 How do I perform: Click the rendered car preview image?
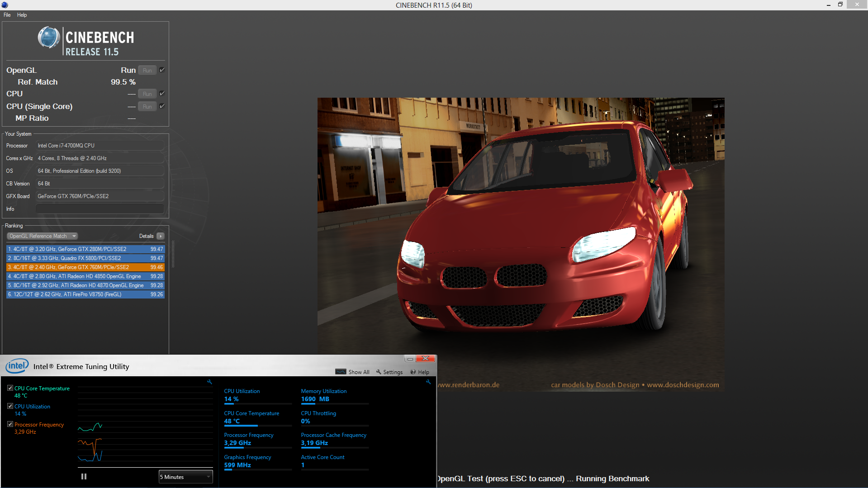click(x=521, y=244)
